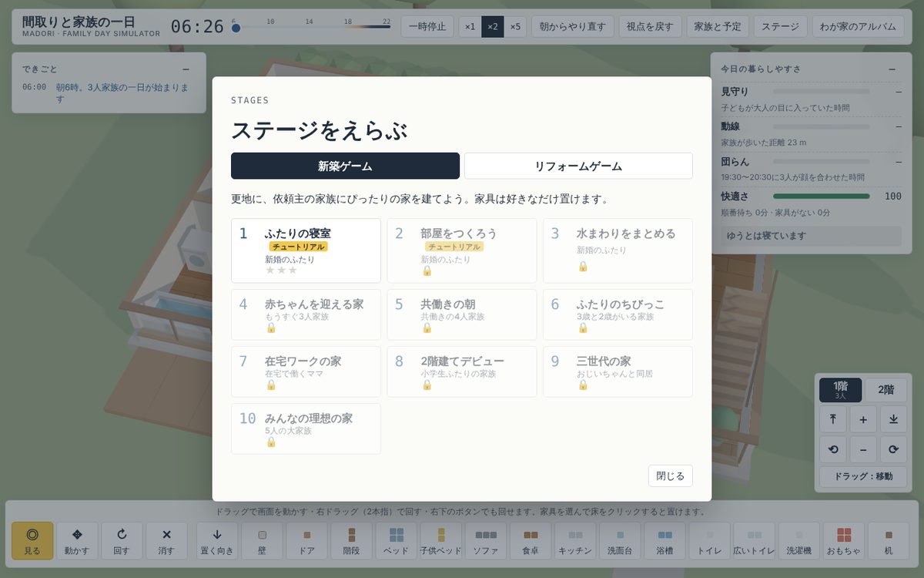The height and width of the screenshot is (578, 924).
Task: Set simulation speed to ×1
Action: pos(470,27)
